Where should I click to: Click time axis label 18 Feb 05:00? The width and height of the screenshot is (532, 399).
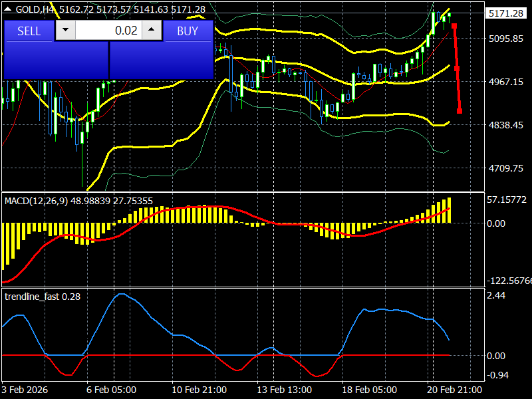click(x=370, y=390)
